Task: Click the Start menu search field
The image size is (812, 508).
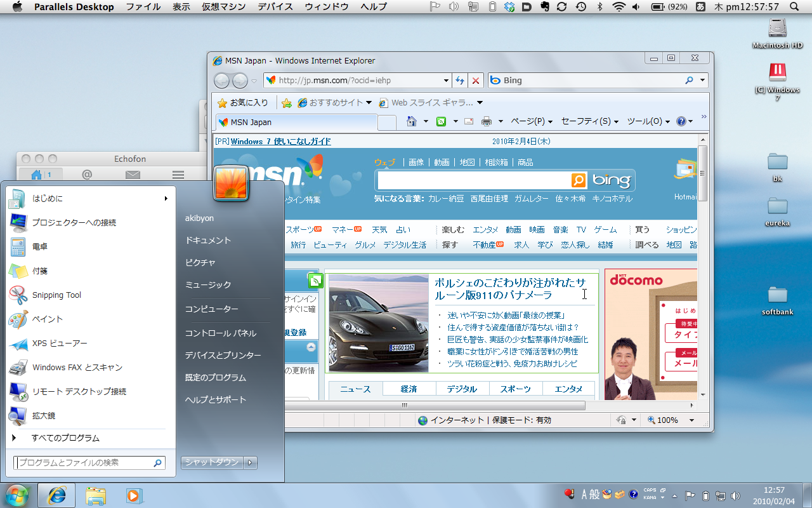Action: [89, 462]
